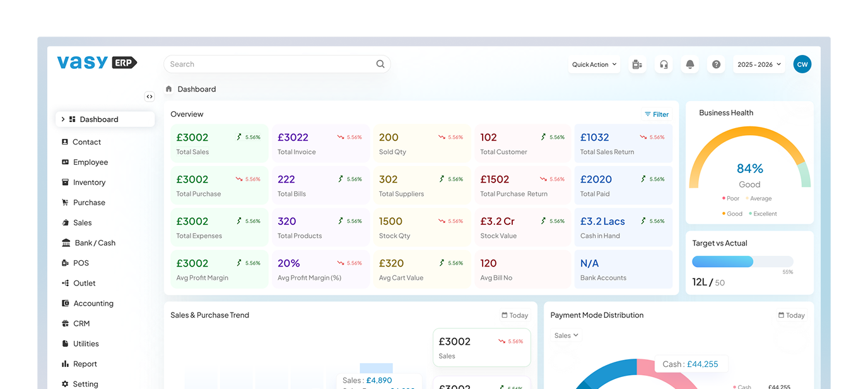Click the search magnifier icon
The width and height of the screenshot is (868, 389).
coord(380,64)
